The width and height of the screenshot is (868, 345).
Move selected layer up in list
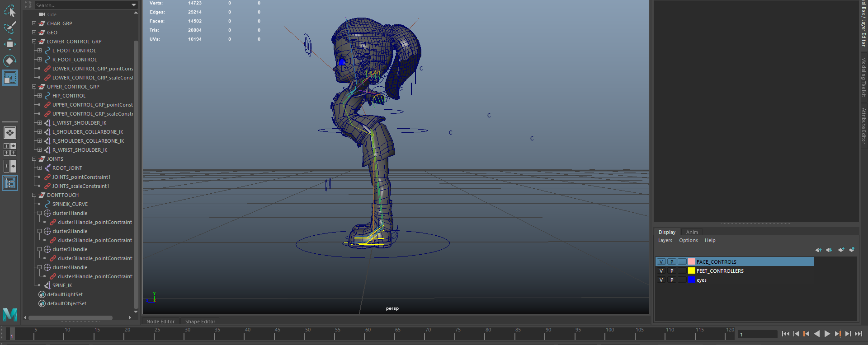(x=818, y=250)
